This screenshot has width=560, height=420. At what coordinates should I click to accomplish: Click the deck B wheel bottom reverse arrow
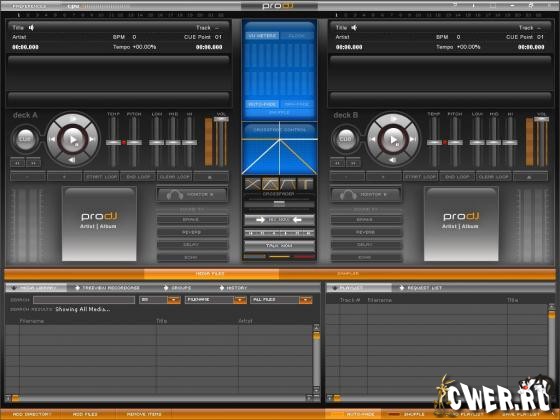(393, 160)
